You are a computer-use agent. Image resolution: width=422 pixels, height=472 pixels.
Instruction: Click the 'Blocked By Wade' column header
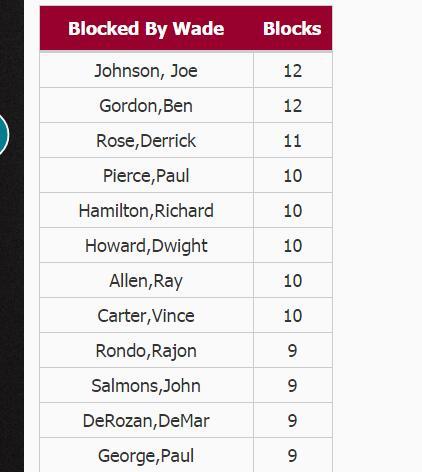click(x=146, y=28)
